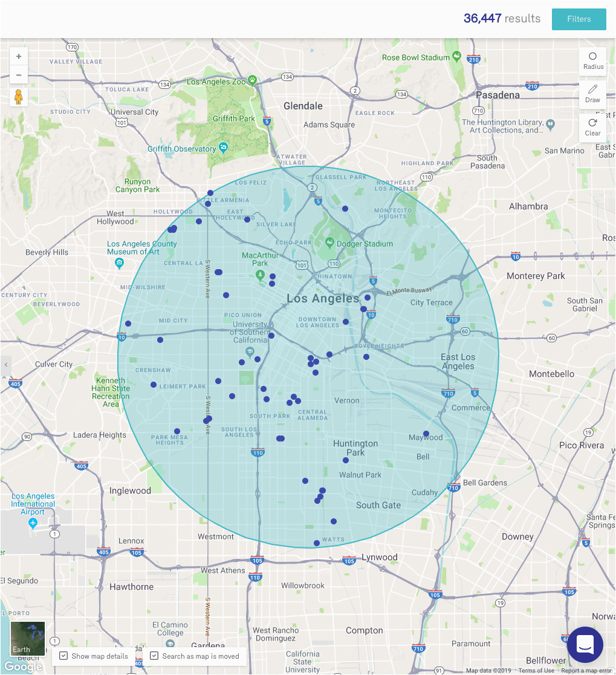The image size is (616, 675).
Task: Click the East Los Angeles label
Action: [458, 362]
